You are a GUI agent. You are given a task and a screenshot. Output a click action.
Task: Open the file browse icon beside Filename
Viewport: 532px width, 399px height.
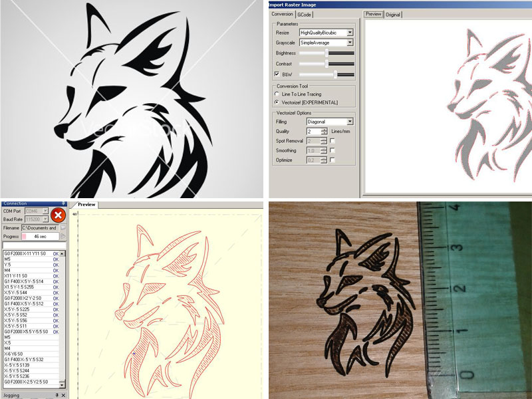(63, 227)
